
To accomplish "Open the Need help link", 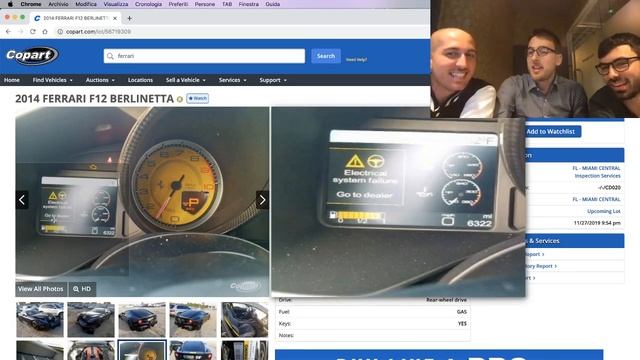I will 356,60.
